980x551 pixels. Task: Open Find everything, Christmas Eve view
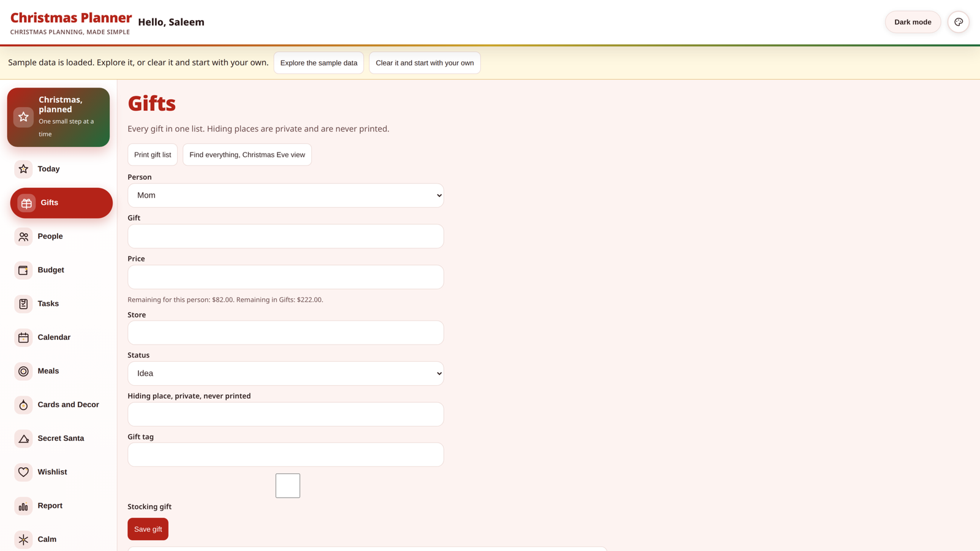click(247, 155)
